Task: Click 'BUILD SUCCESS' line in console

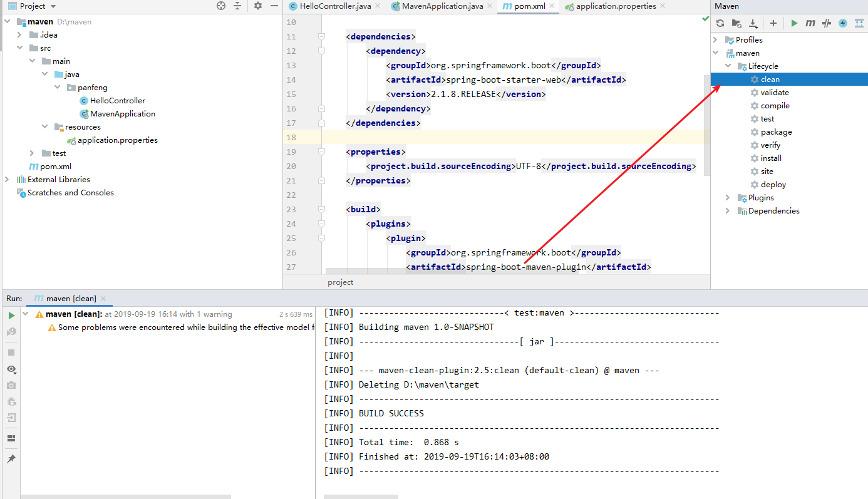Action: 391,413
